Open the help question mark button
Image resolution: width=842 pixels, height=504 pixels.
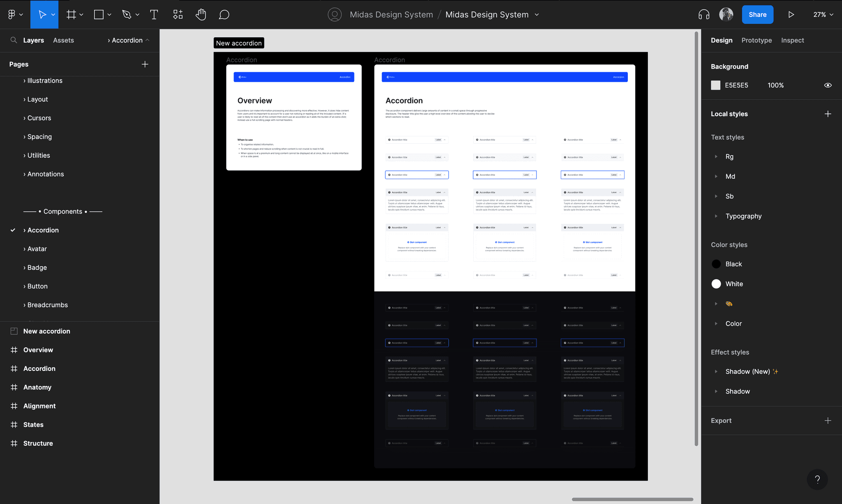coord(817,479)
